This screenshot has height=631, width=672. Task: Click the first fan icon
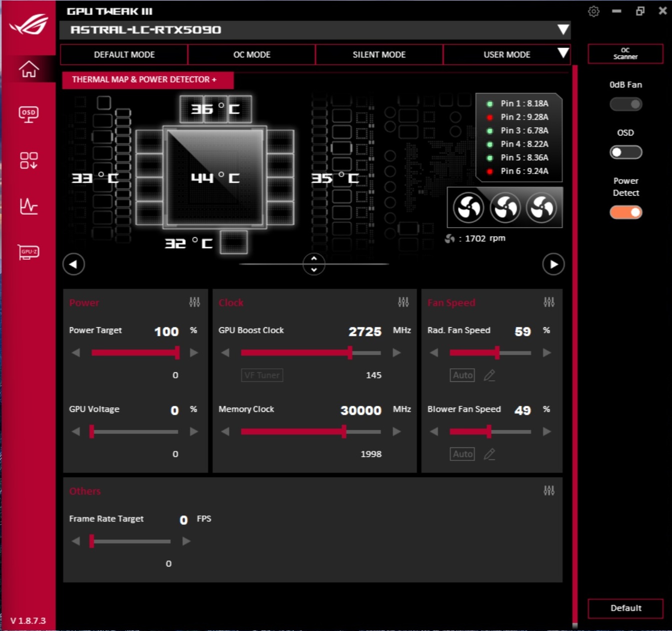pos(468,208)
